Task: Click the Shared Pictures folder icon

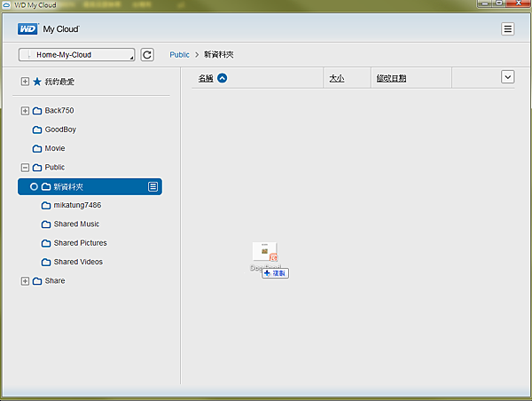Action: point(46,243)
